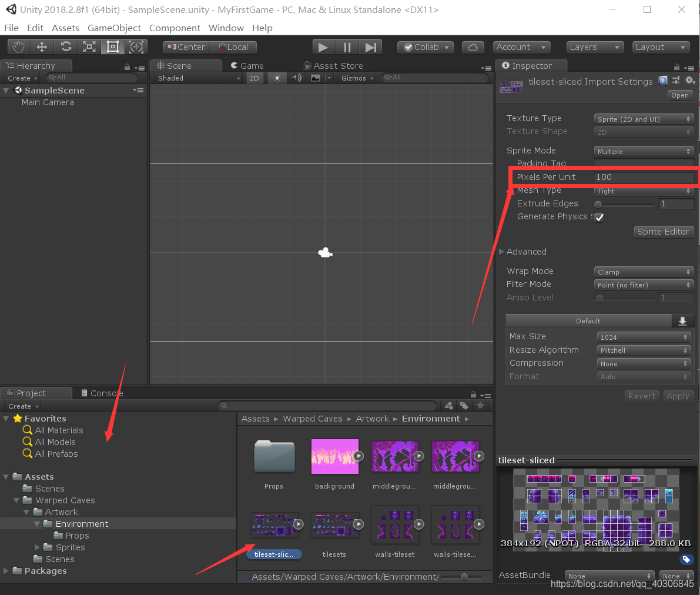Image resolution: width=700 pixels, height=595 pixels.
Task: Click the Open button in Inspector
Action: click(x=679, y=95)
